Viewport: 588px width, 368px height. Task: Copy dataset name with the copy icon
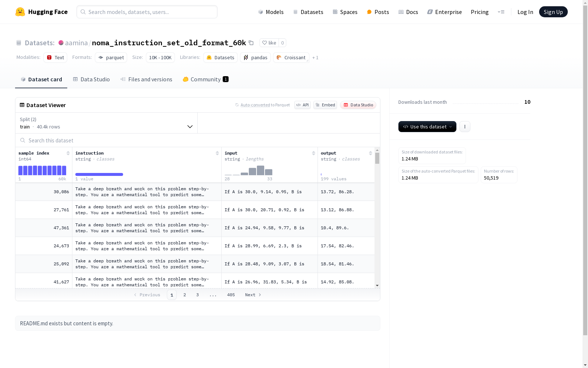click(251, 43)
